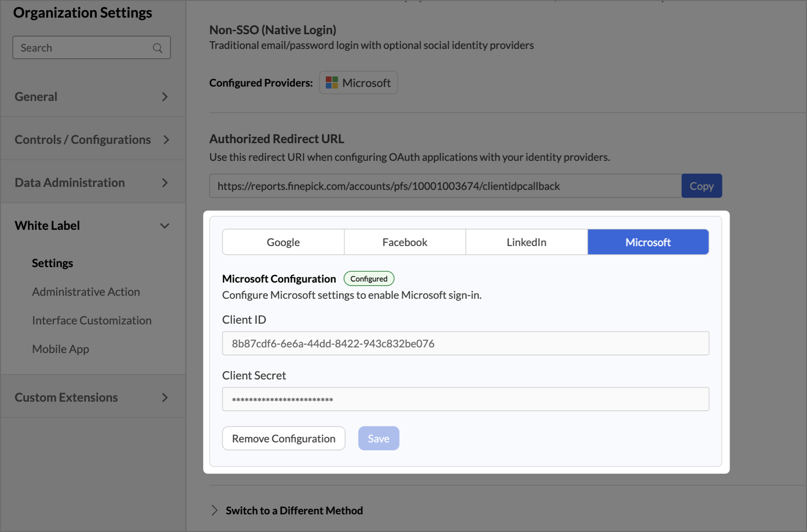Click 'Use this redirect URI' instruction text
The width and height of the screenshot is (807, 532).
click(x=410, y=157)
